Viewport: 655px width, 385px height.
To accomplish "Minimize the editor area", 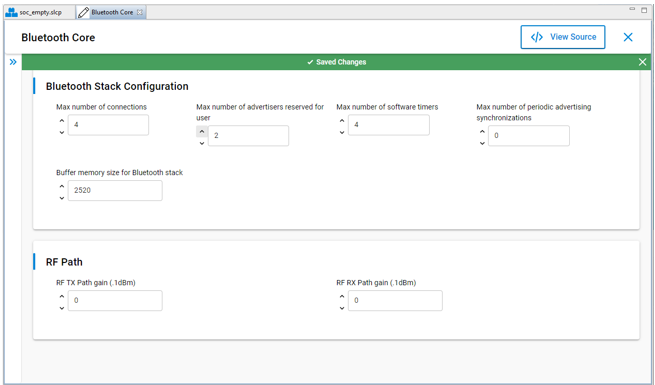I will click(x=632, y=9).
